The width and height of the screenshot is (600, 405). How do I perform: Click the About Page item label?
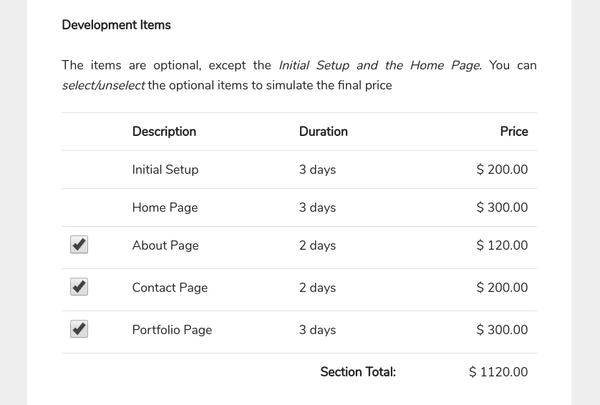click(x=165, y=245)
